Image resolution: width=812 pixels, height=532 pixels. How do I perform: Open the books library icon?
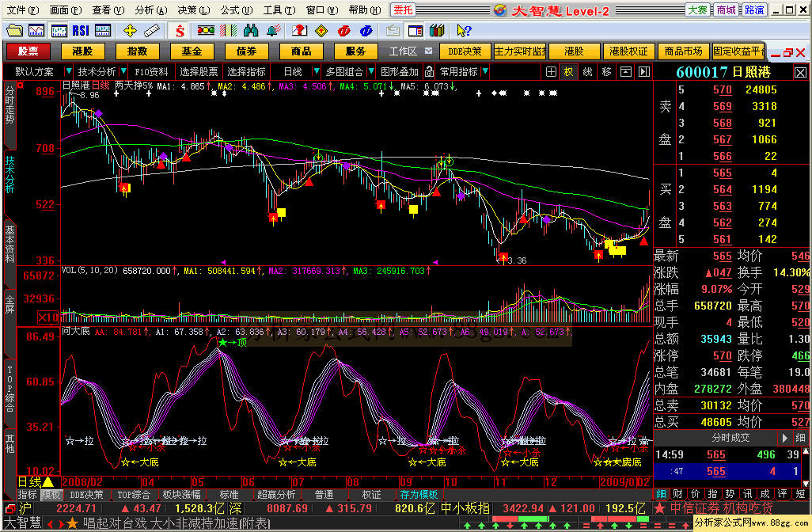(x=437, y=31)
